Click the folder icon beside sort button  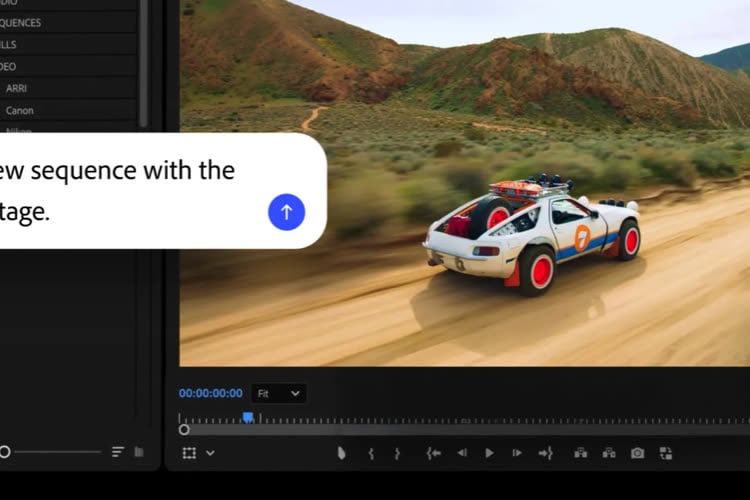(139, 452)
